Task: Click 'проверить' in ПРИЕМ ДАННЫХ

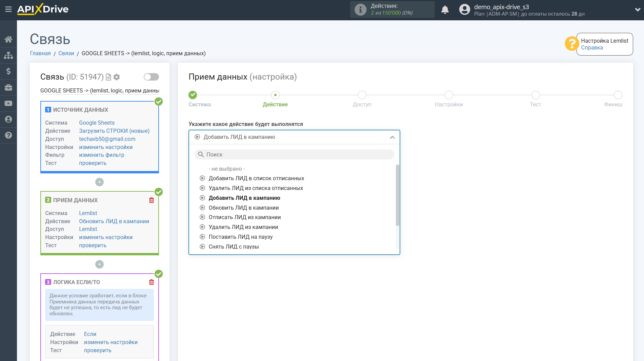Action: [x=93, y=246]
